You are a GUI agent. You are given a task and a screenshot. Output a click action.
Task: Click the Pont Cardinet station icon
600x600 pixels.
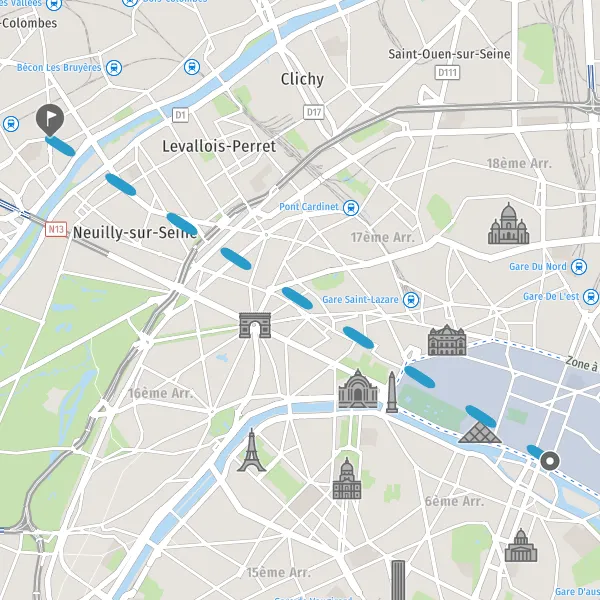(351, 208)
